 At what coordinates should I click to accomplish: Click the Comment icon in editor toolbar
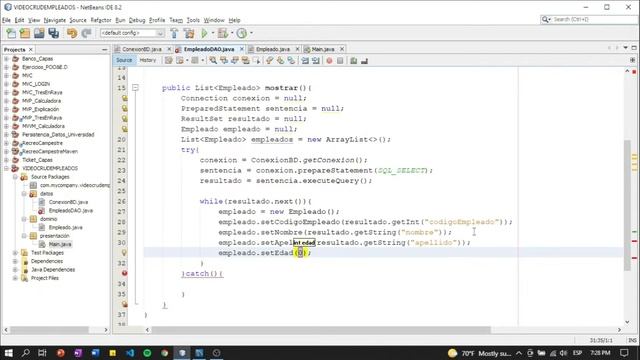coord(353,60)
